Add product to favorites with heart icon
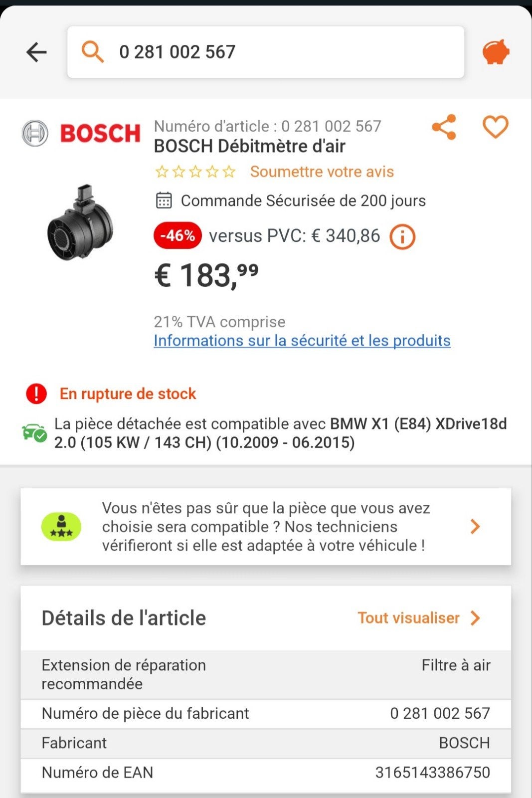The height and width of the screenshot is (798, 532). tap(495, 127)
